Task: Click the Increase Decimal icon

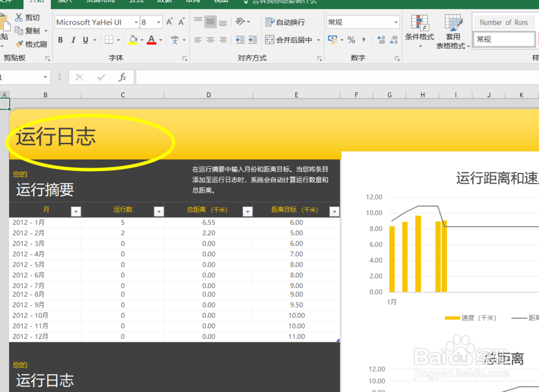Action: click(381, 39)
